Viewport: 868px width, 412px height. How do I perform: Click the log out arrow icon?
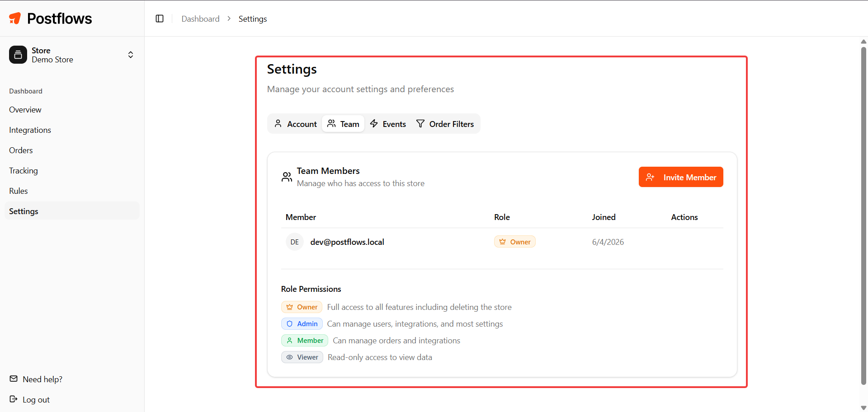(14, 399)
